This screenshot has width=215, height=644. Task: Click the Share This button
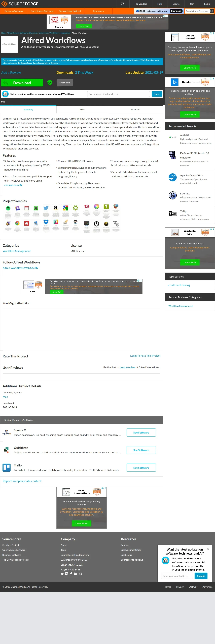(x=65, y=82)
